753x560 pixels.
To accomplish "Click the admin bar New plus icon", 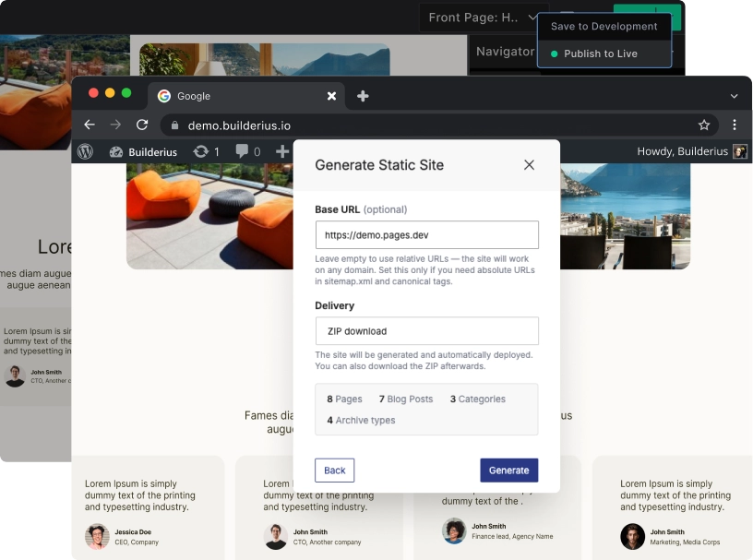I will pos(282,152).
